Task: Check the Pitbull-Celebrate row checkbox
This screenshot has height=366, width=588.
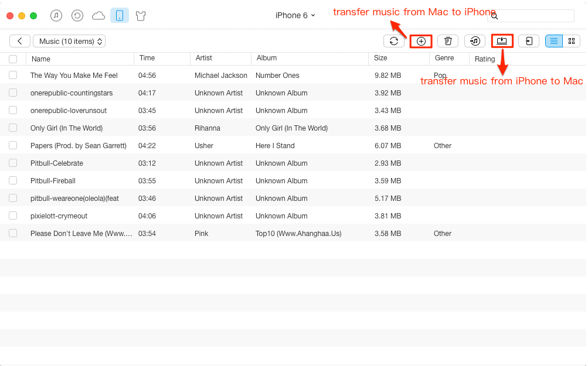Action: coord(13,163)
